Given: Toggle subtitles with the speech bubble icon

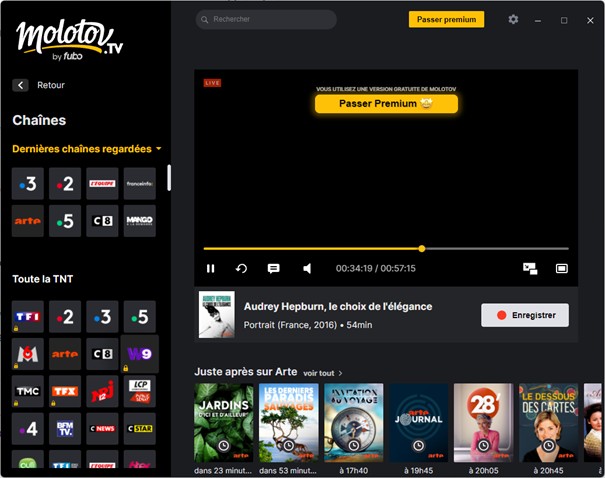Looking at the screenshot, I should point(273,268).
